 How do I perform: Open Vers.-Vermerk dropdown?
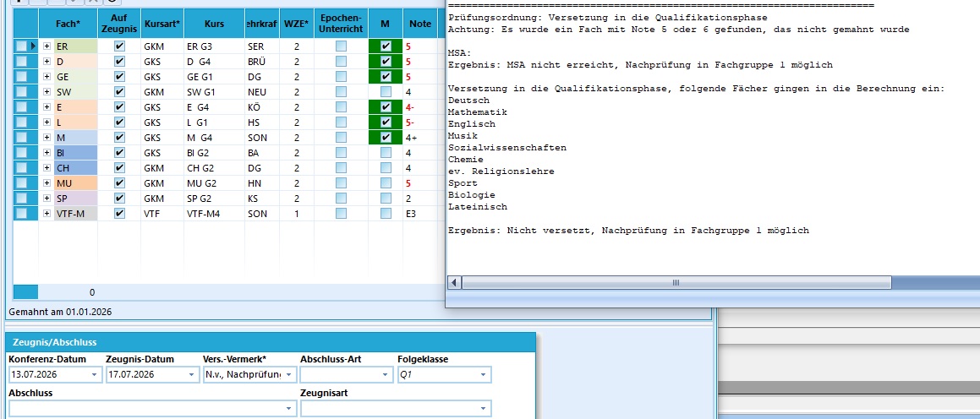[289, 375]
